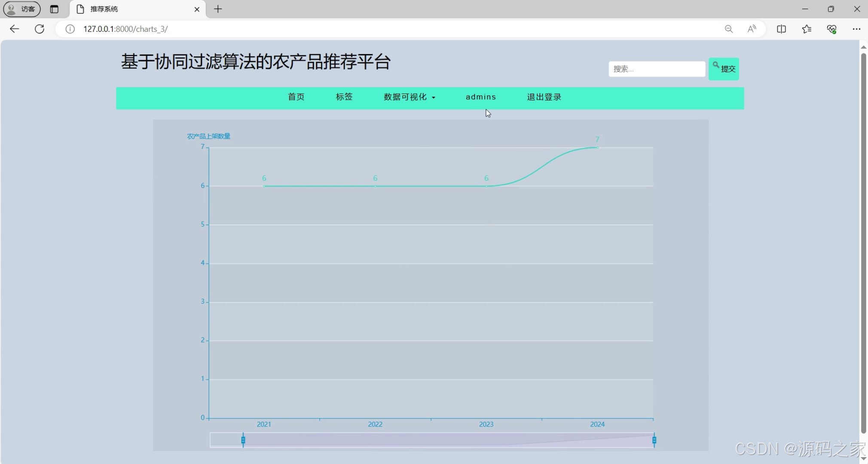Click the scrollbar down arrow
868x464 pixels.
pos(863,458)
